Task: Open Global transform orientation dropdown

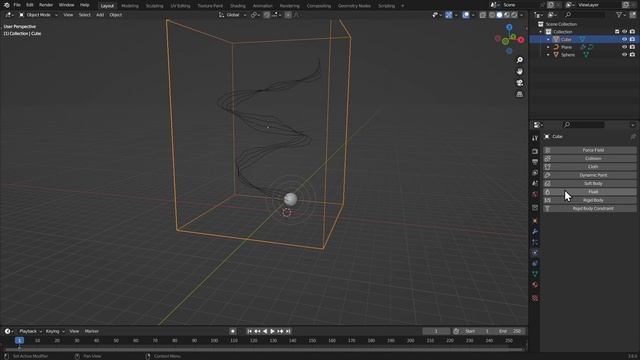Action: [x=233, y=15]
